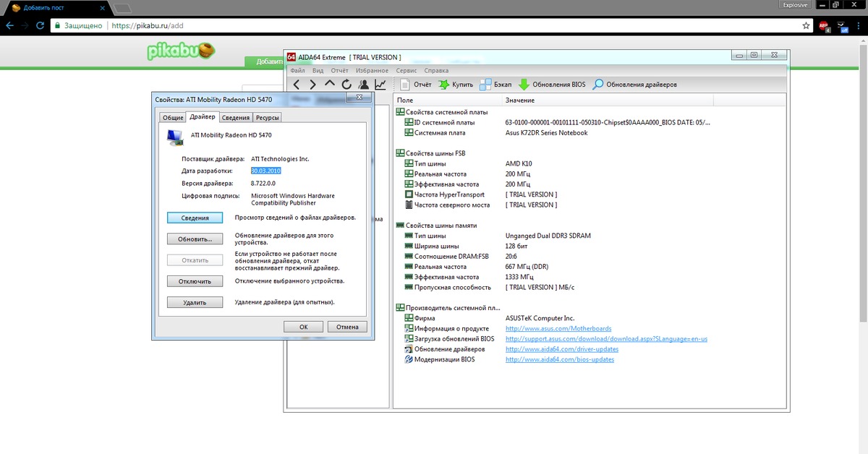
Task: Bookmark page with star icon
Action: (806, 25)
